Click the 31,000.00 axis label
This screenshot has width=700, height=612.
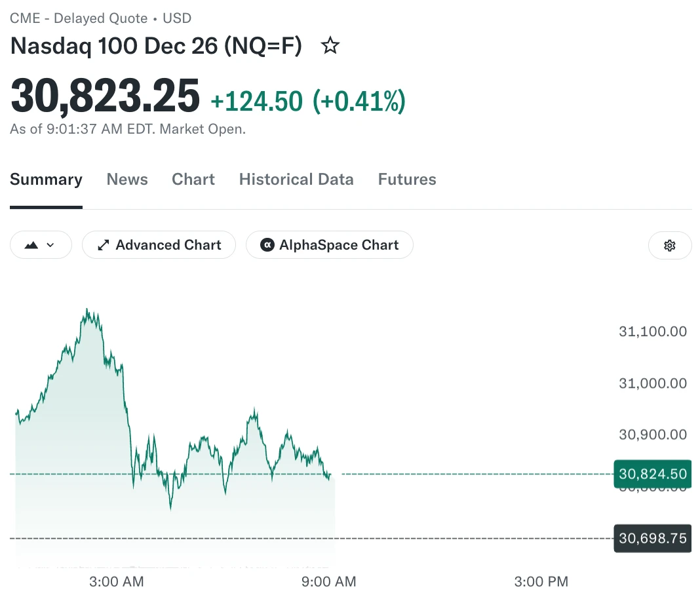coord(653,383)
